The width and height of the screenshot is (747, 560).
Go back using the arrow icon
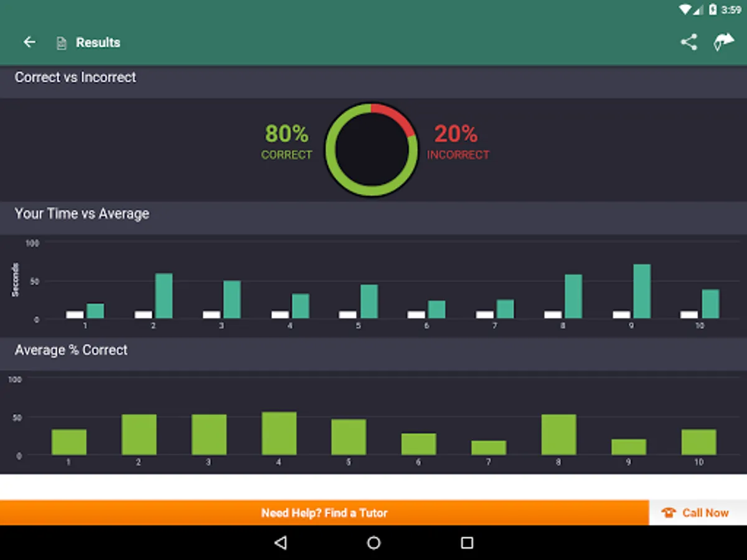point(29,42)
